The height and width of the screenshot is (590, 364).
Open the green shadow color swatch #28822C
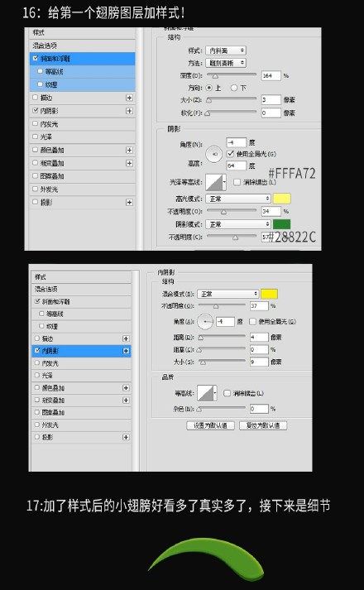click(x=281, y=224)
